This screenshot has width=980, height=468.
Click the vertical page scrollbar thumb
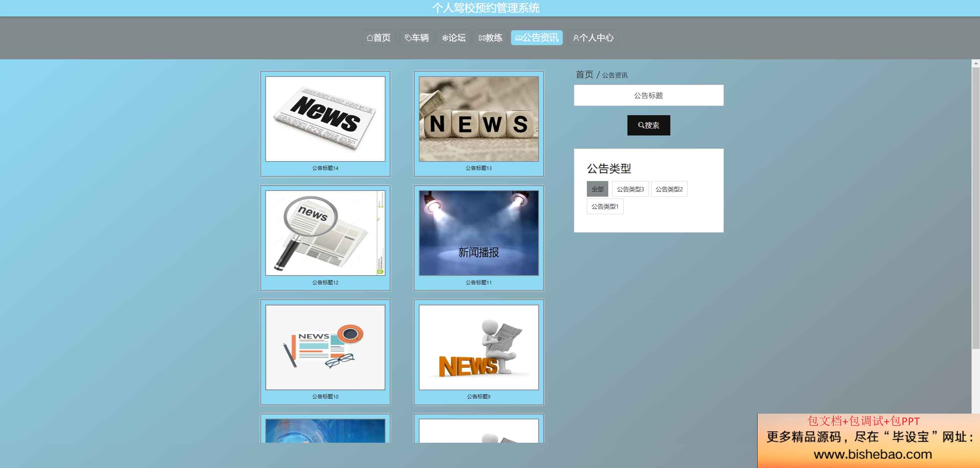click(976, 208)
